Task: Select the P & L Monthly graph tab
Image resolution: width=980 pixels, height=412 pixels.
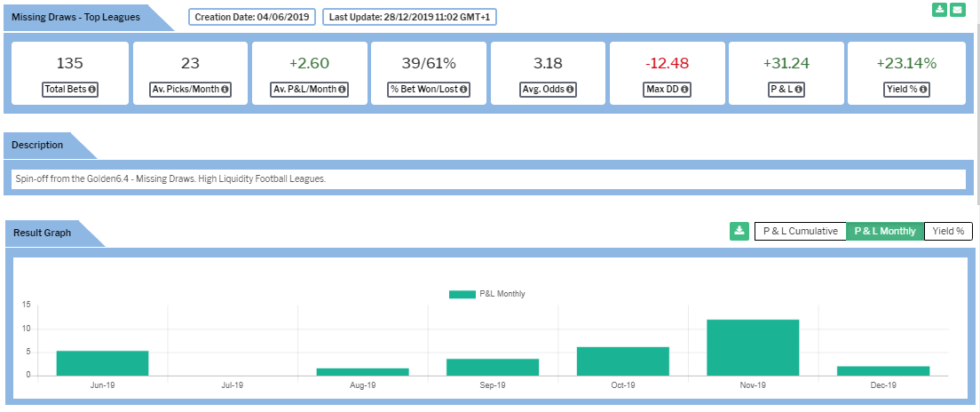Action: tap(885, 232)
